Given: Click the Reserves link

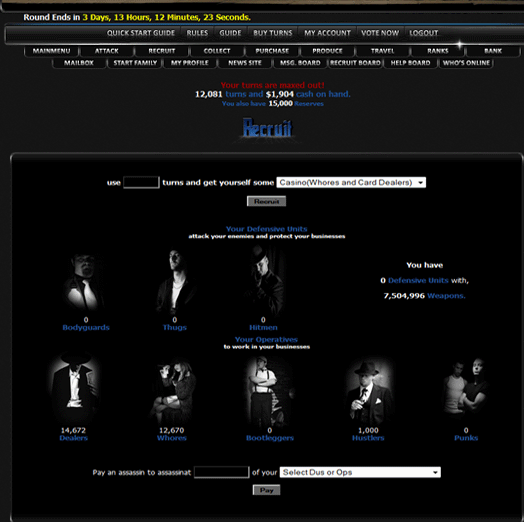Looking at the screenshot, I should coord(309,104).
